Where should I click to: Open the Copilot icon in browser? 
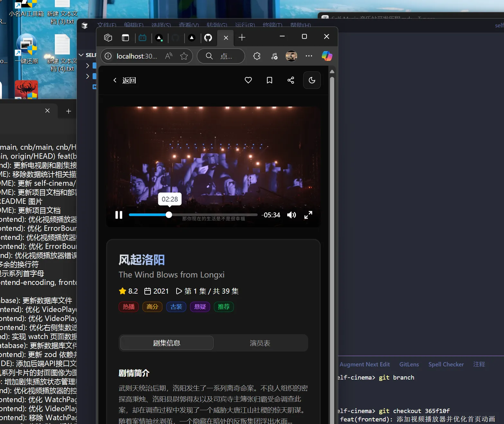pyautogui.click(x=327, y=56)
